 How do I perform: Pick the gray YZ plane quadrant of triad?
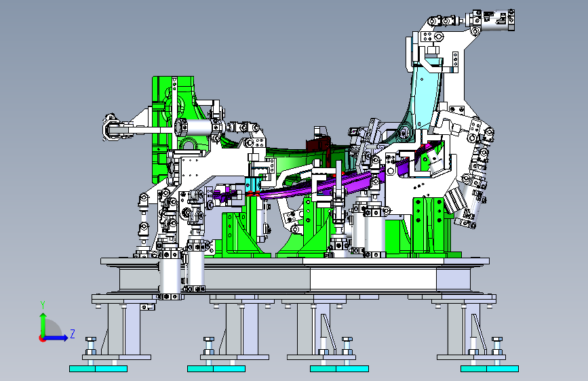click(x=52, y=329)
